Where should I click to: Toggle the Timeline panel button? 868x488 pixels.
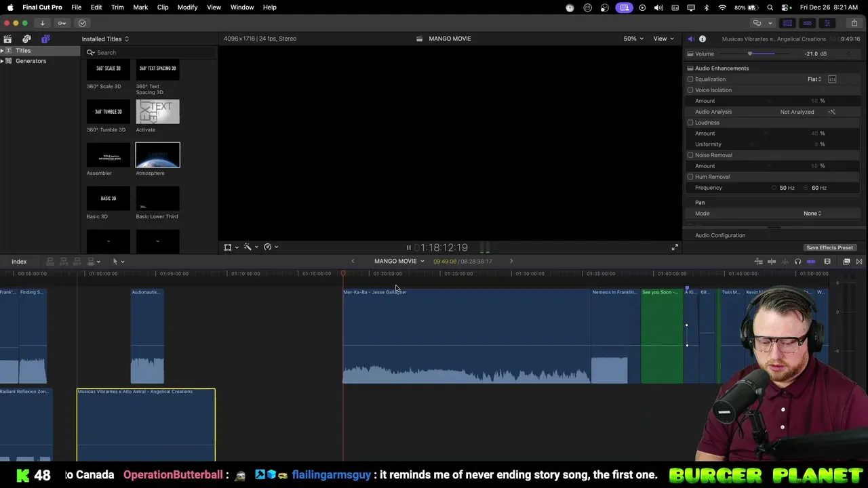point(807,23)
